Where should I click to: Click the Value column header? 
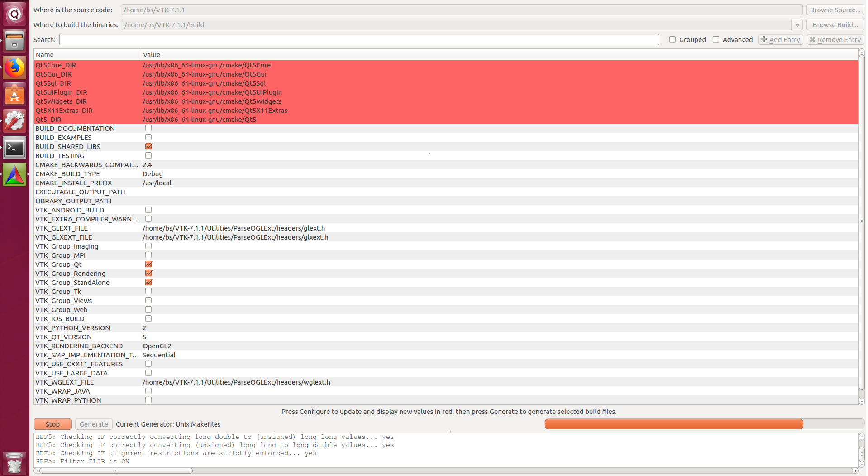[500, 55]
